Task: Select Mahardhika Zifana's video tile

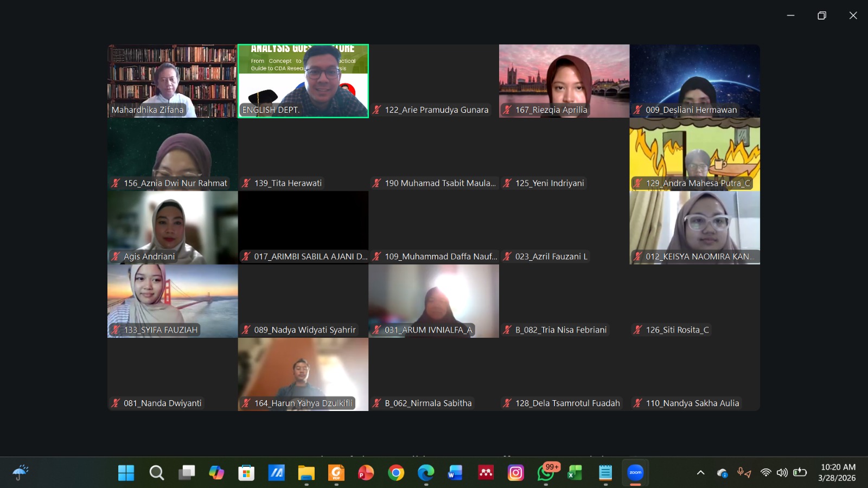Action: pos(173,80)
